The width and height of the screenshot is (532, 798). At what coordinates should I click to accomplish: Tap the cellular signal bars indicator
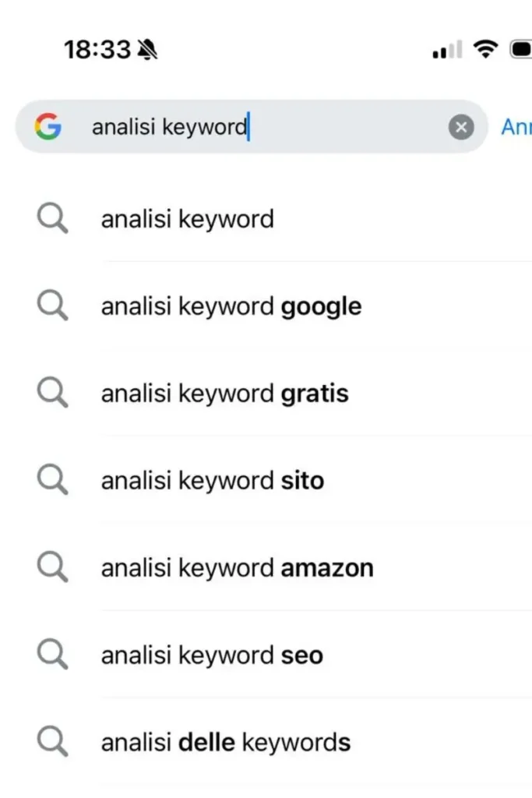445,49
